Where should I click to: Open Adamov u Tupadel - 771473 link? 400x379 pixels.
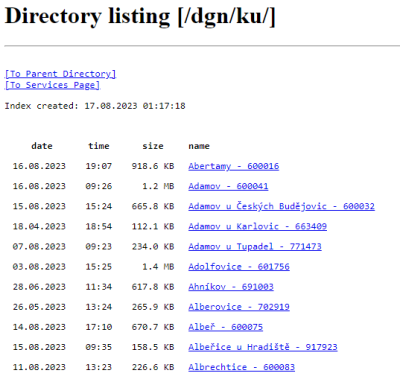point(255,246)
